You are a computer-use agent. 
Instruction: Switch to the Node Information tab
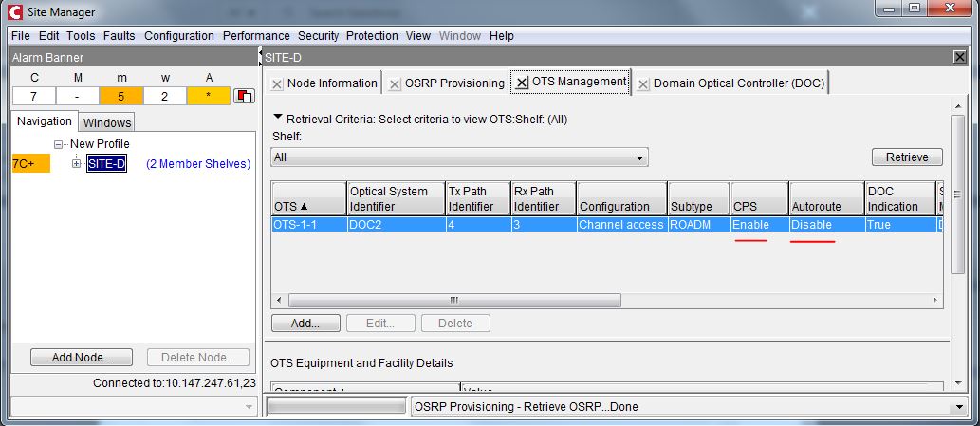click(332, 83)
